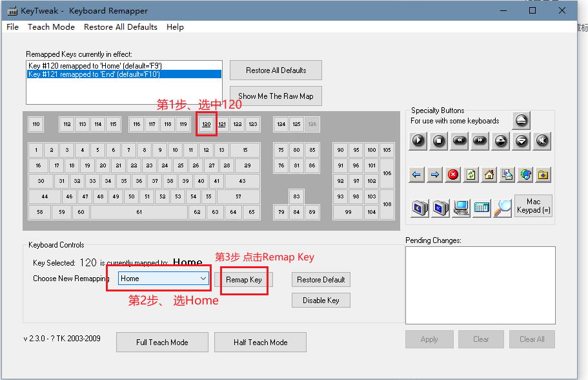Select key 99 on the numeric pad
588x380 pixels.
click(349, 212)
